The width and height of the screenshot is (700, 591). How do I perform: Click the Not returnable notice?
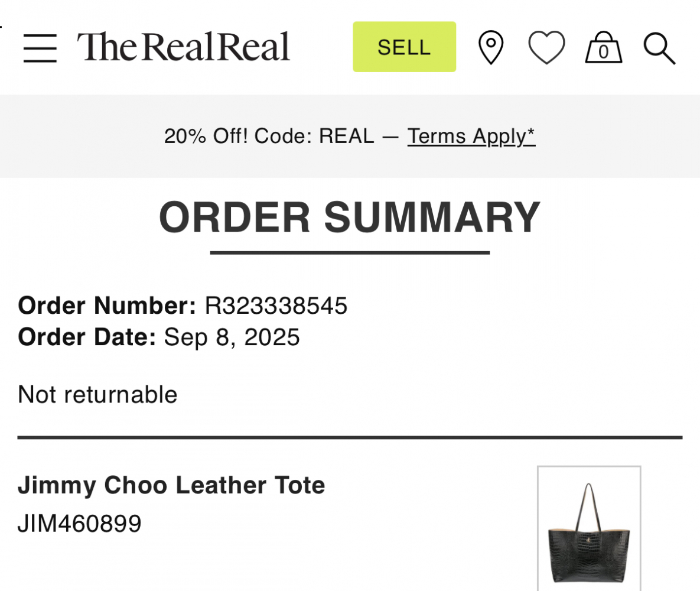[97, 394]
